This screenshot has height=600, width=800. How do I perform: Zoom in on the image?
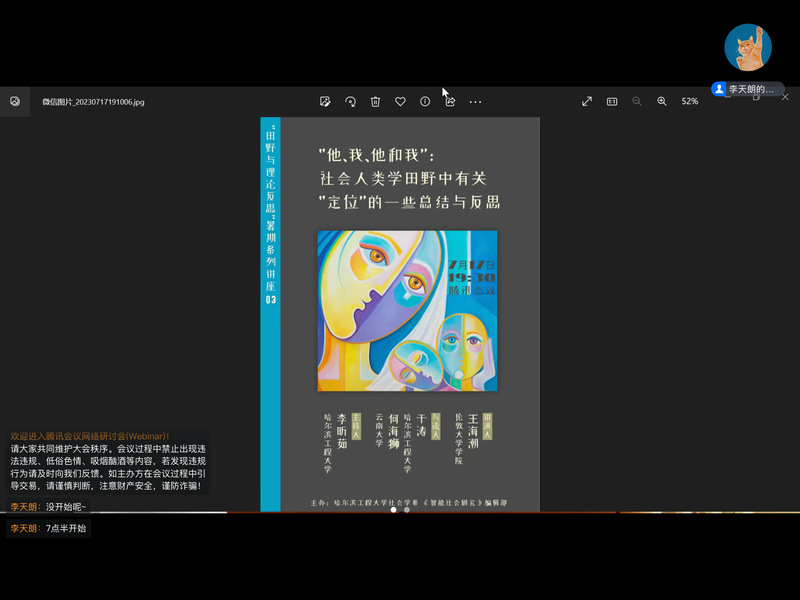pos(662,101)
